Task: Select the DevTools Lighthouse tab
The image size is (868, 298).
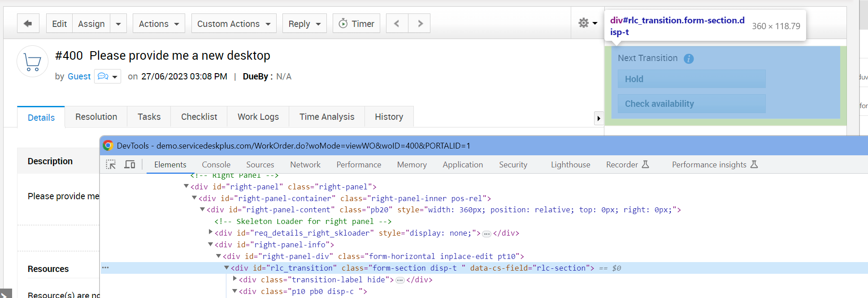Action: pos(570,165)
